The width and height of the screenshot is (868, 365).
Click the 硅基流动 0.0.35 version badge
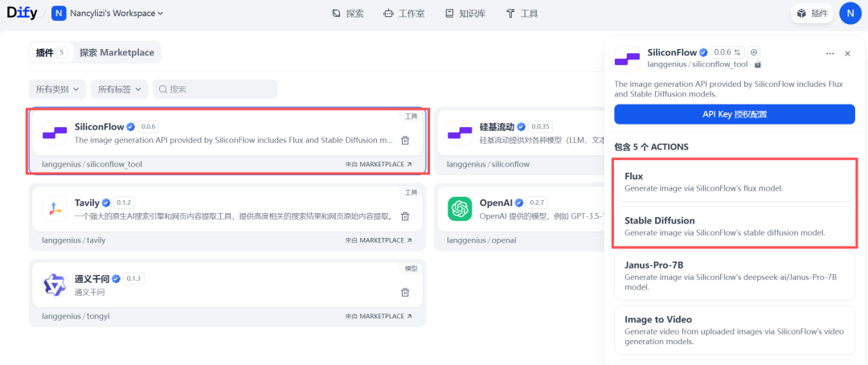click(x=541, y=126)
